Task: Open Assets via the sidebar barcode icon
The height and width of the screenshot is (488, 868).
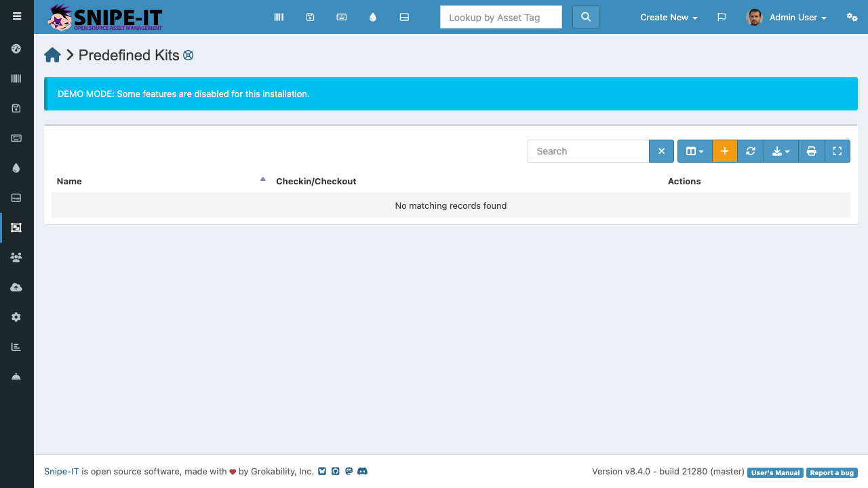Action: 16,79
